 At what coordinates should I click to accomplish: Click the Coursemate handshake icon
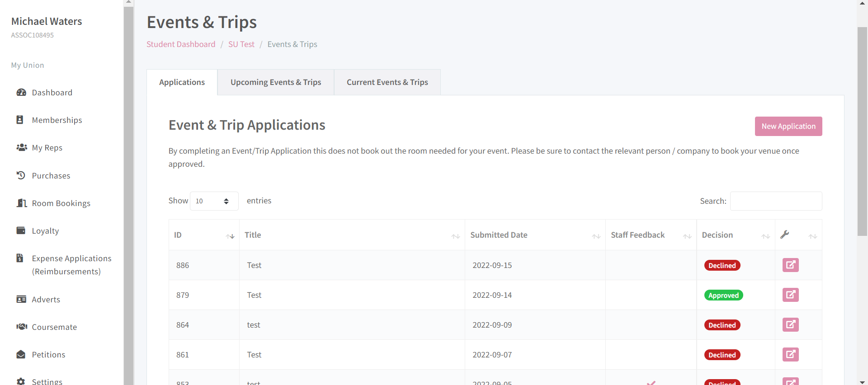point(21,327)
